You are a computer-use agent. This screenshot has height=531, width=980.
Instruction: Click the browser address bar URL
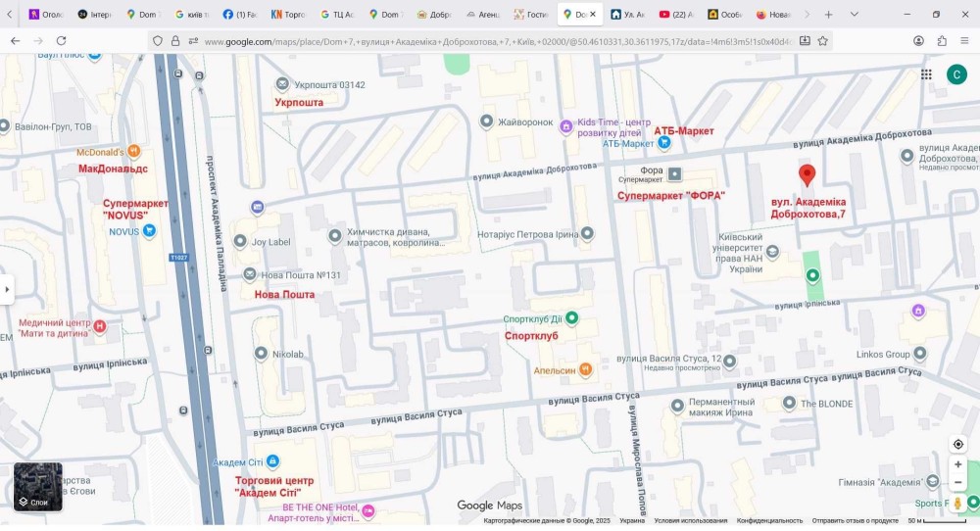(x=490, y=41)
